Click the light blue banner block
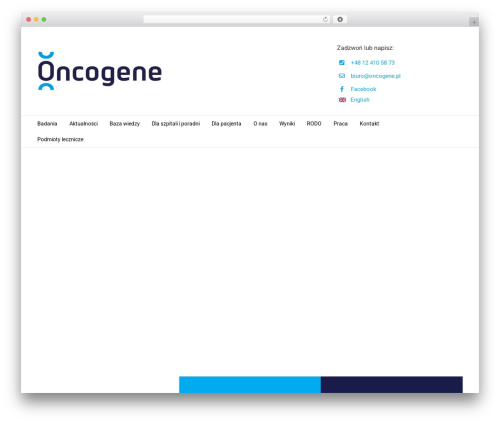 point(250,385)
